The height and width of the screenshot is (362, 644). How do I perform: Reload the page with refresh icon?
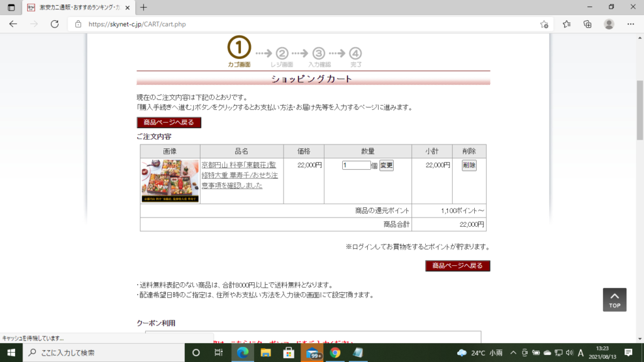coord(55,25)
